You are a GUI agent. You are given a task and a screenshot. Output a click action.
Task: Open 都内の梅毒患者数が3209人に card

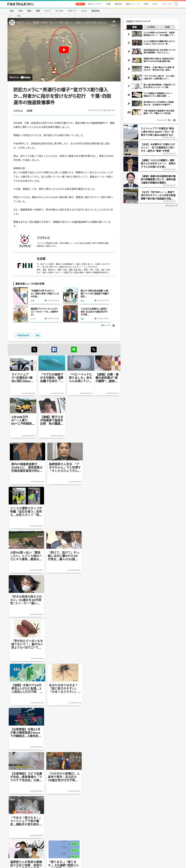click(x=27, y=463)
